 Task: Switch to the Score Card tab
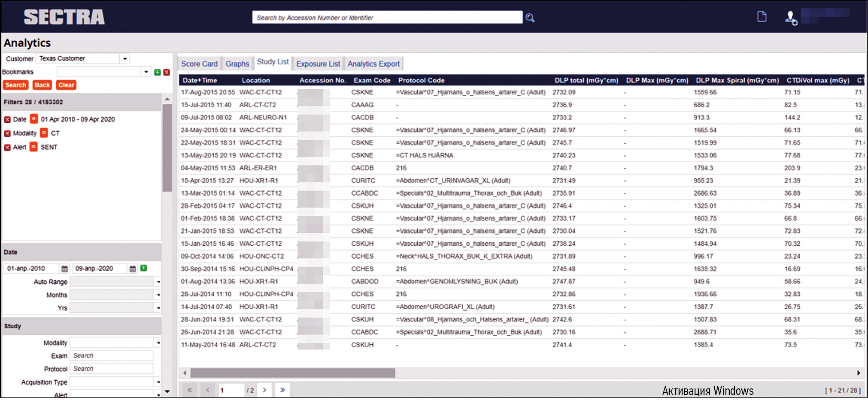[199, 64]
